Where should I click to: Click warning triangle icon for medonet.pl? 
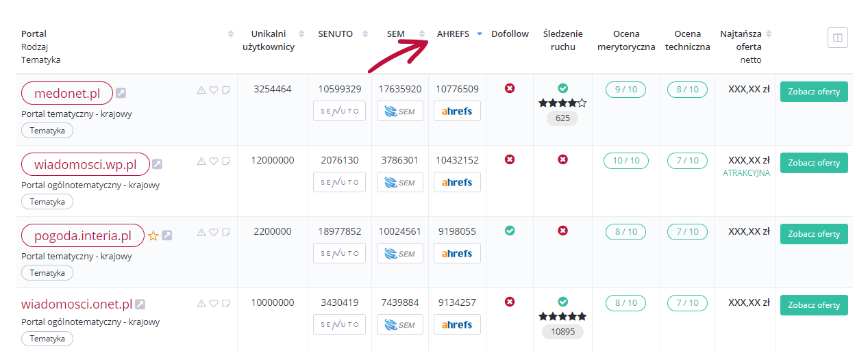[x=201, y=90]
